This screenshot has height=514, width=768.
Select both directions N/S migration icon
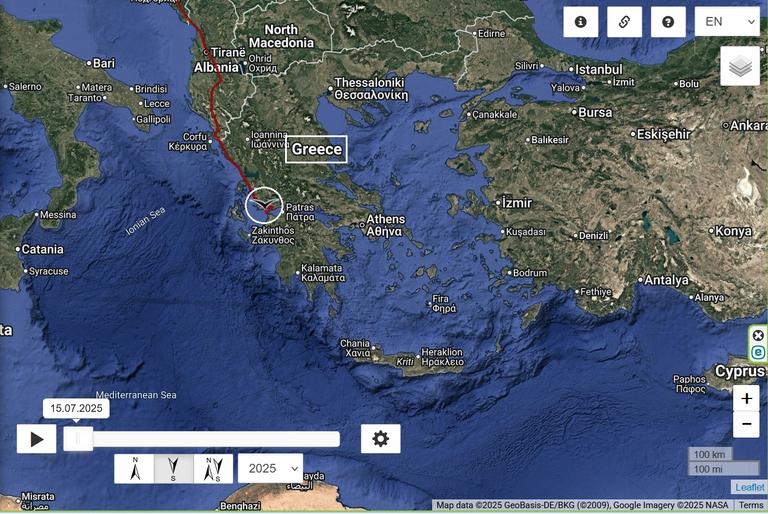pyautogui.click(x=213, y=469)
